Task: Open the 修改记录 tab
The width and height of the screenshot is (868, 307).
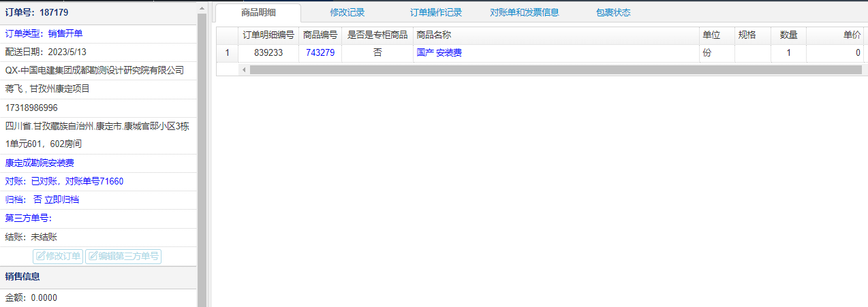Action: (347, 12)
